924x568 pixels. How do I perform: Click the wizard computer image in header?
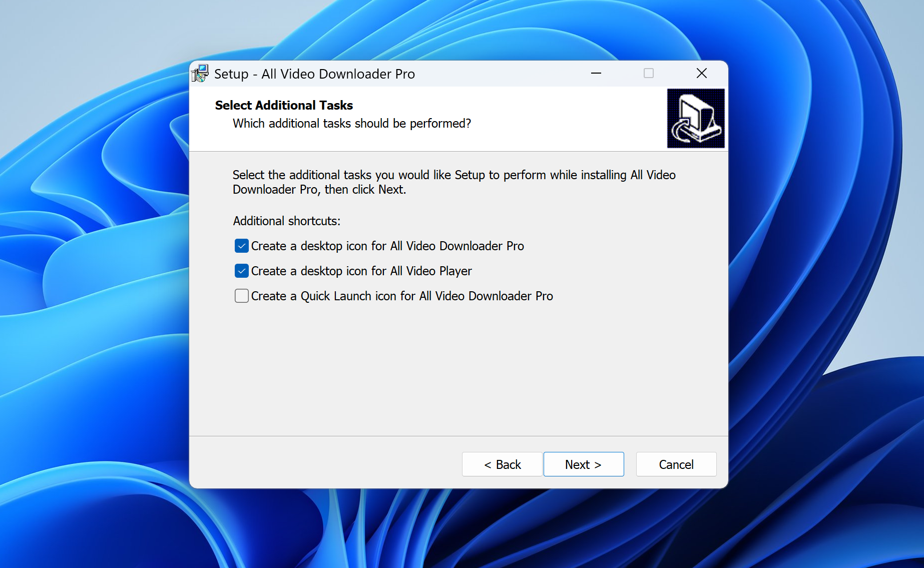(695, 119)
